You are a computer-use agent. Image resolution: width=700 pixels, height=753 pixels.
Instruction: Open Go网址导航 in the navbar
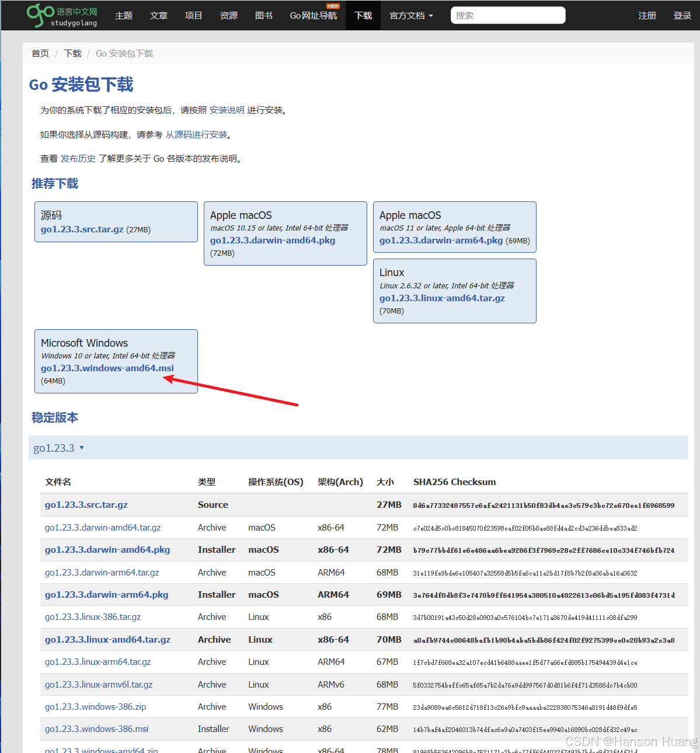click(314, 16)
